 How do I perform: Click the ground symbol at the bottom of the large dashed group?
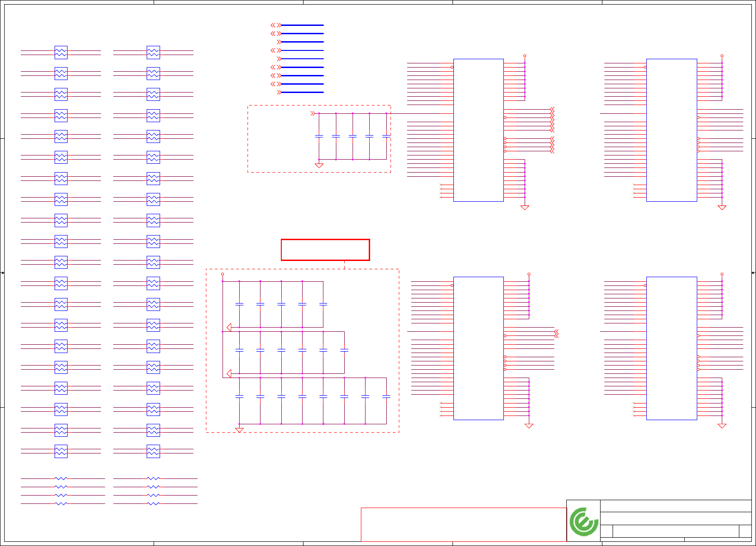(239, 430)
